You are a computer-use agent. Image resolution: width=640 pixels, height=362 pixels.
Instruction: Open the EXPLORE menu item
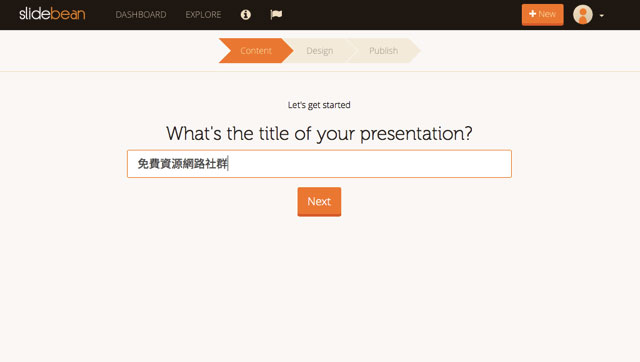[x=203, y=15]
